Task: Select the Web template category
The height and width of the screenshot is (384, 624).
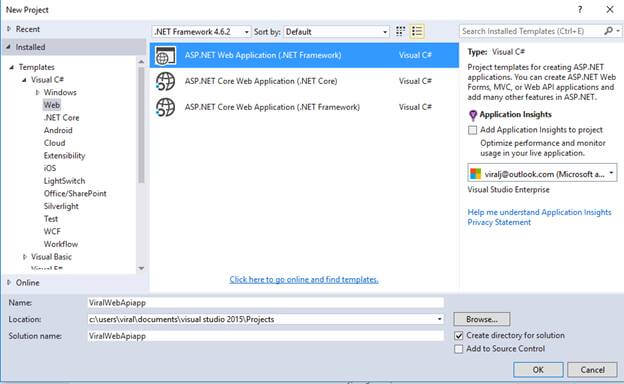Action: click(52, 105)
